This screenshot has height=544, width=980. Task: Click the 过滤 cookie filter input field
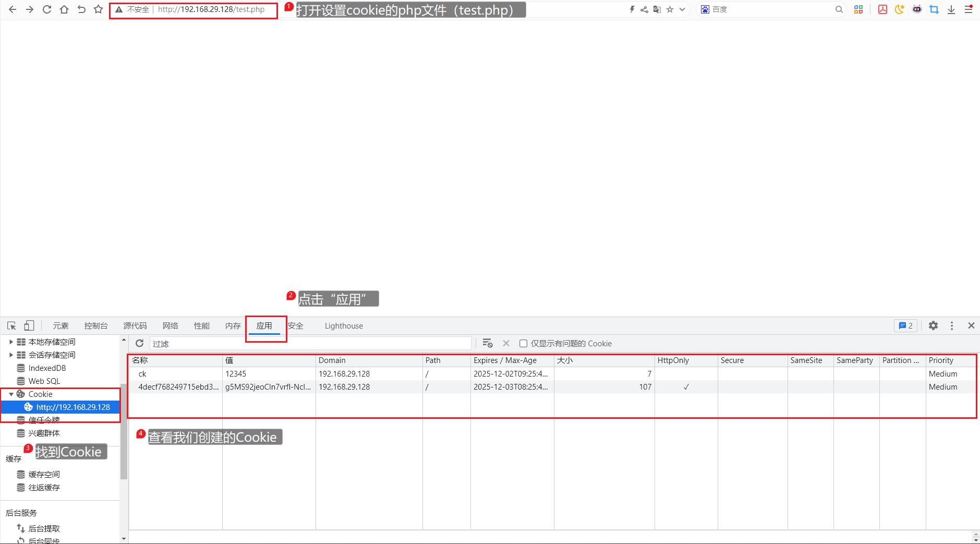pos(310,343)
